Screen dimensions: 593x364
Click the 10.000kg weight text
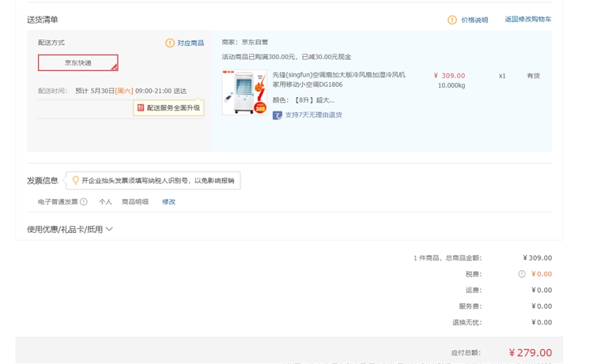(451, 85)
